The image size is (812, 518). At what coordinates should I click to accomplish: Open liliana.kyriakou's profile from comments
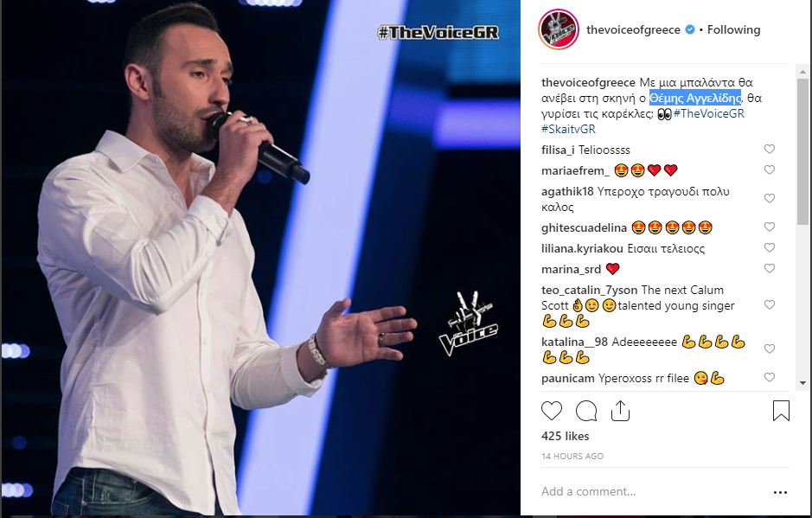pyautogui.click(x=582, y=249)
